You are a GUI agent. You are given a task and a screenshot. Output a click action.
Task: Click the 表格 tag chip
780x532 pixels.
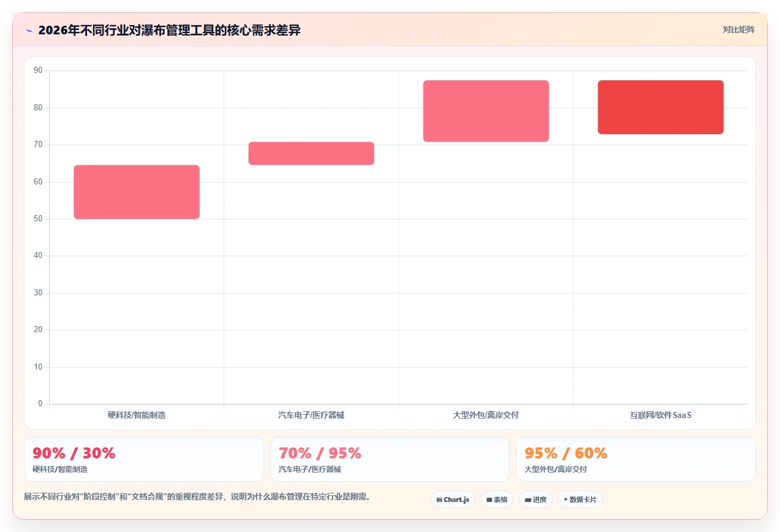click(x=497, y=500)
